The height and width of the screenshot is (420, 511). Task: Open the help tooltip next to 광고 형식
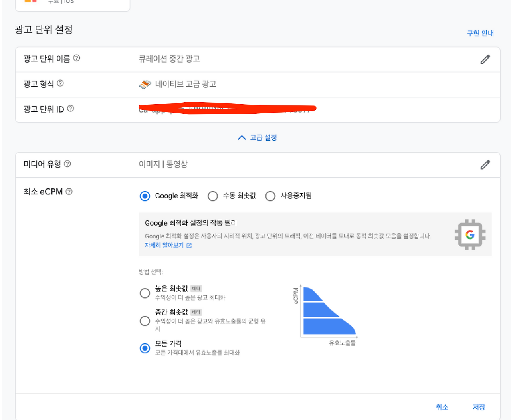tap(61, 84)
